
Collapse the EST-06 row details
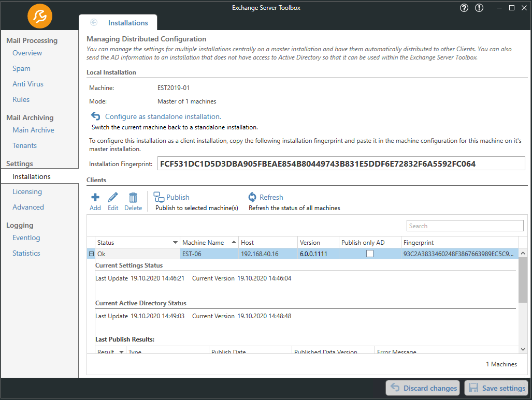(x=91, y=254)
